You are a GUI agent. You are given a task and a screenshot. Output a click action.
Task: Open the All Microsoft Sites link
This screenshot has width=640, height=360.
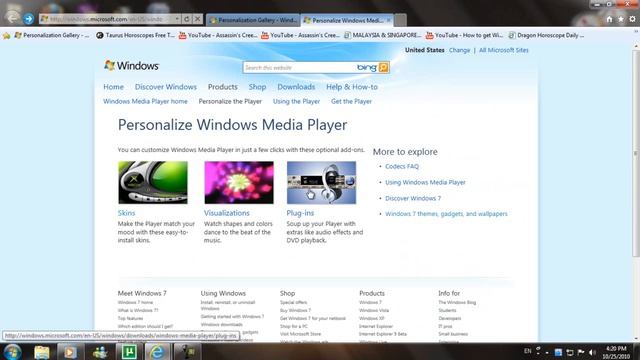(503, 50)
